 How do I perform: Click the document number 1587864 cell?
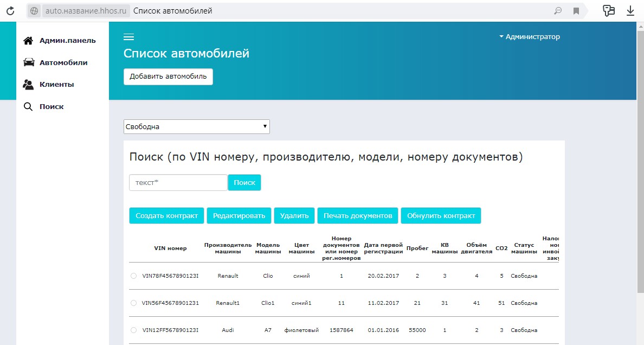point(342,330)
